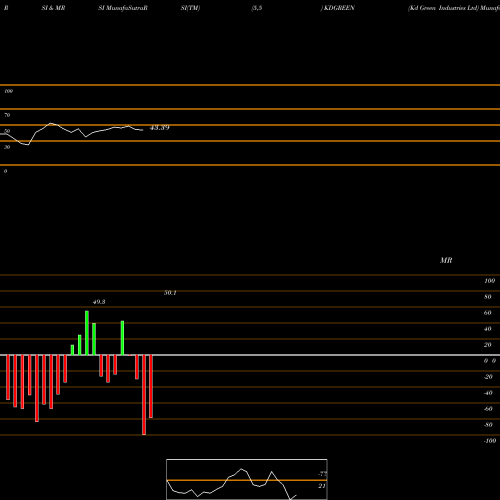Click the KDGREEN ticker text in header
The width and height of the screenshot is (500, 500).
click(338, 8)
